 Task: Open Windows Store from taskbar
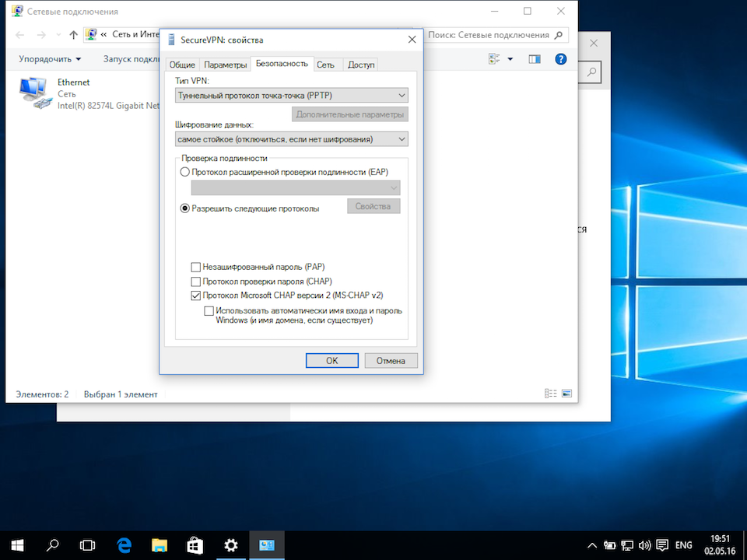pyautogui.click(x=195, y=545)
